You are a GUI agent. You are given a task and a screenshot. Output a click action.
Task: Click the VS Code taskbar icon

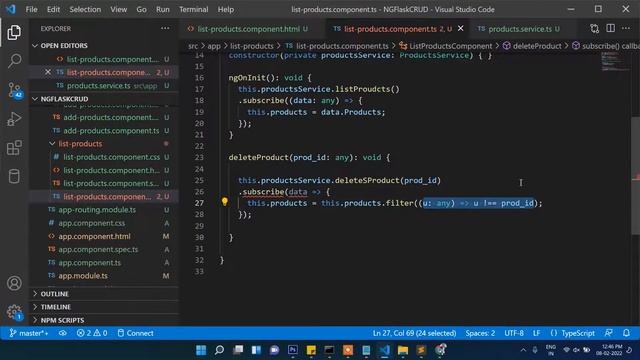[x=384, y=350]
